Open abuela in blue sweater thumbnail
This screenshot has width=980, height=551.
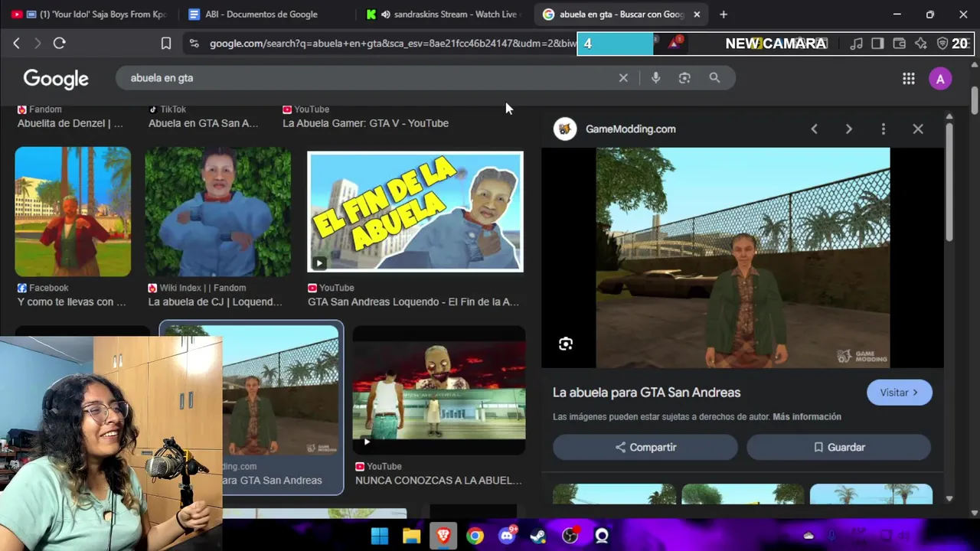(x=218, y=212)
